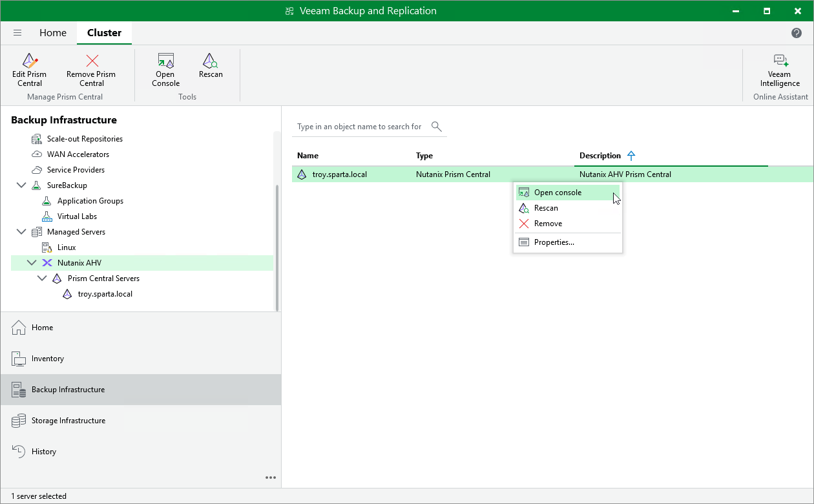The image size is (814, 504).
Task: Click Application Groups icon in tree
Action: pos(47,201)
